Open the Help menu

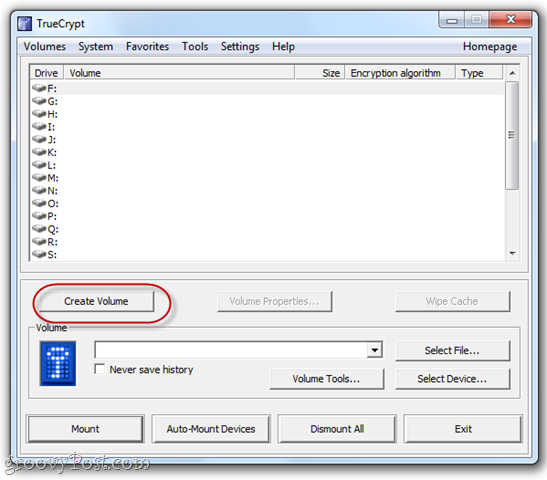[x=283, y=46]
